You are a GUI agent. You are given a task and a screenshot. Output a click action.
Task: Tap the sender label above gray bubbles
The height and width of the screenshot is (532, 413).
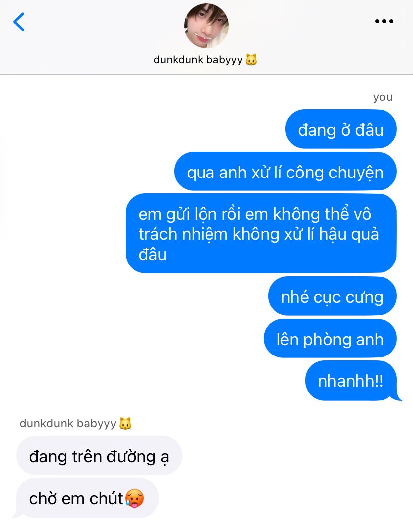(68, 423)
